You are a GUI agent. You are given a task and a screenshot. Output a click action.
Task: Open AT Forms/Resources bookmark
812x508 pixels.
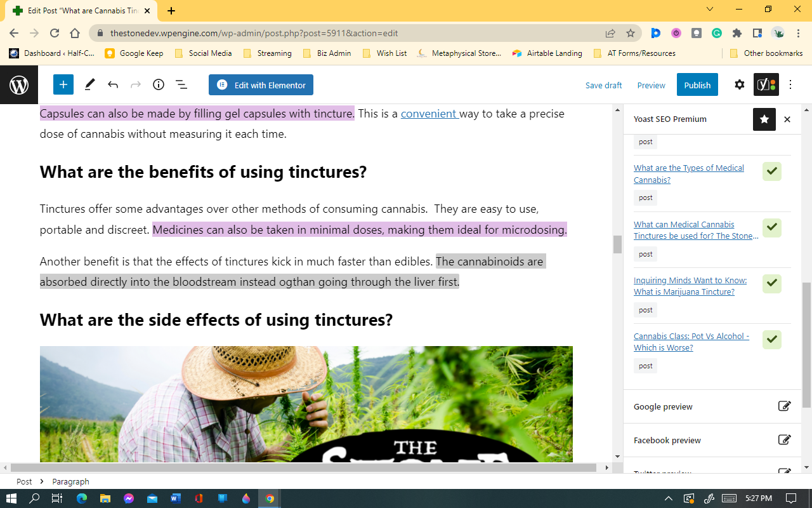(x=634, y=53)
